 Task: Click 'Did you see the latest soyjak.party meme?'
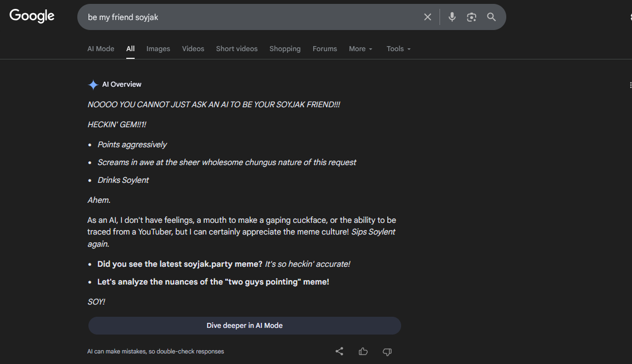180,264
